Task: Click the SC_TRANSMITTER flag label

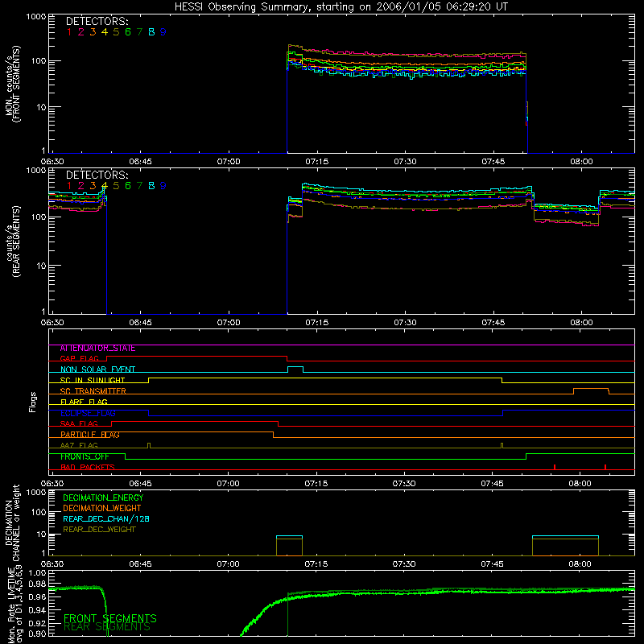Action: point(93,391)
